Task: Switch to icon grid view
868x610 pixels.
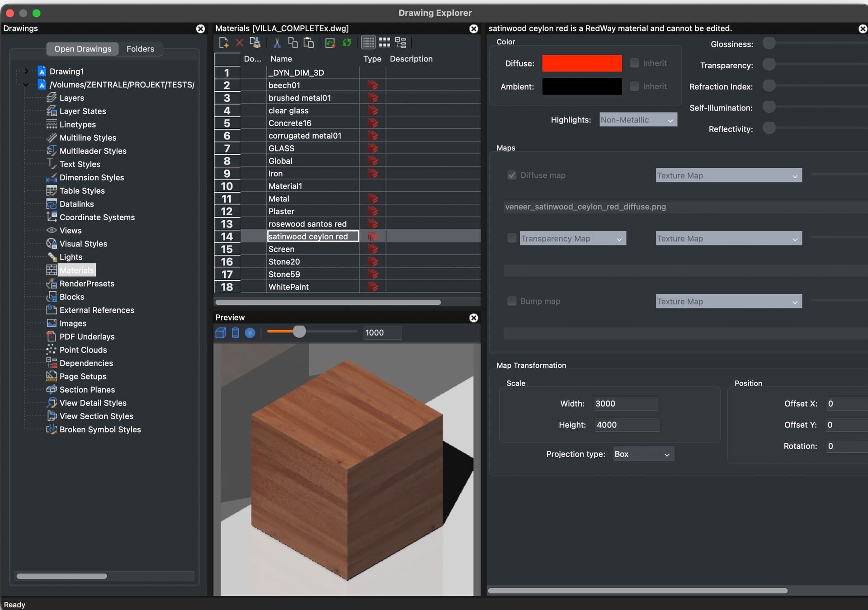Action: [x=384, y=43]
